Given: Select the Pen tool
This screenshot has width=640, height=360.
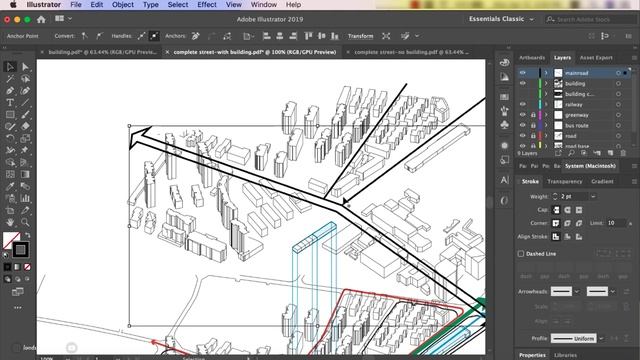Looking at the screenshot, I should pyautogui.click(x=10, y=91).
